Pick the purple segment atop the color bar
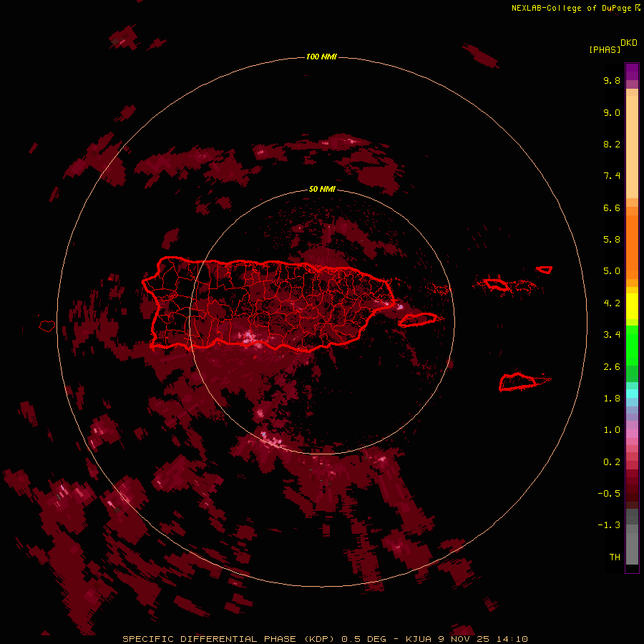Screen dimensions: 644x644 point(632,72)
